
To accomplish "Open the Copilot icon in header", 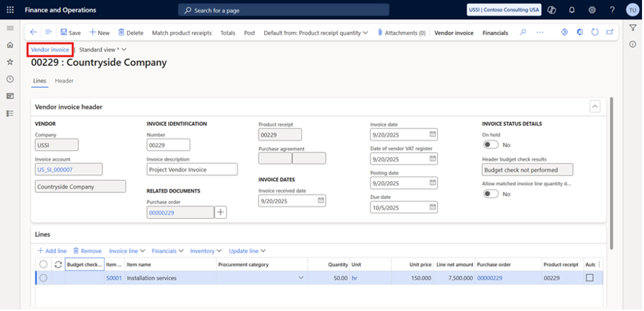I will point(552,10).
